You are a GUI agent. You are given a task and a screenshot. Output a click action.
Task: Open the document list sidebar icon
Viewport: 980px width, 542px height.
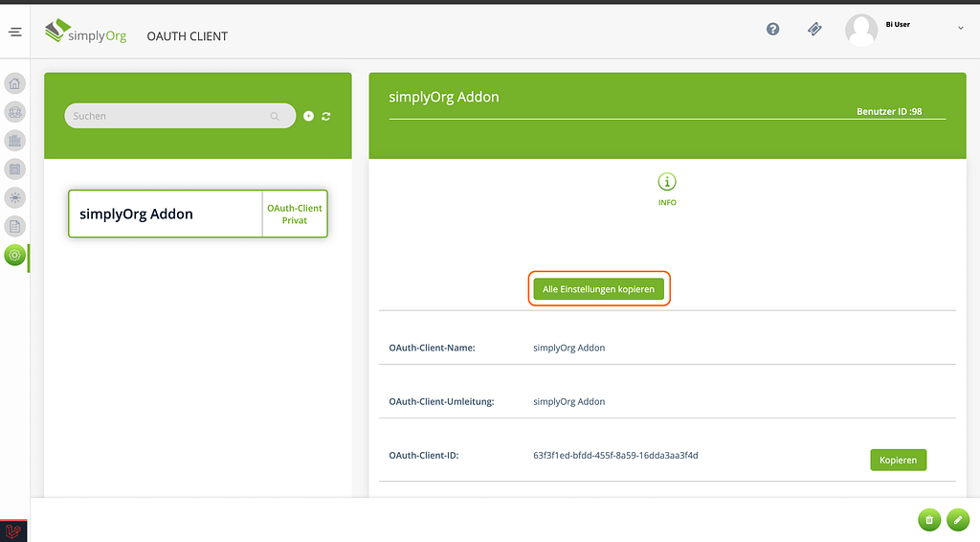click(x=15, y=226)
